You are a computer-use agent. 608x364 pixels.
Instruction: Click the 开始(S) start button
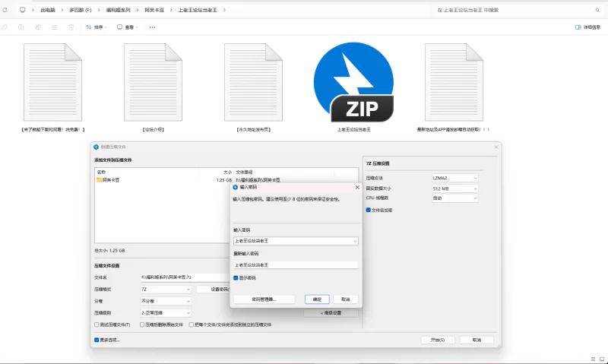[x=438, y=340]
